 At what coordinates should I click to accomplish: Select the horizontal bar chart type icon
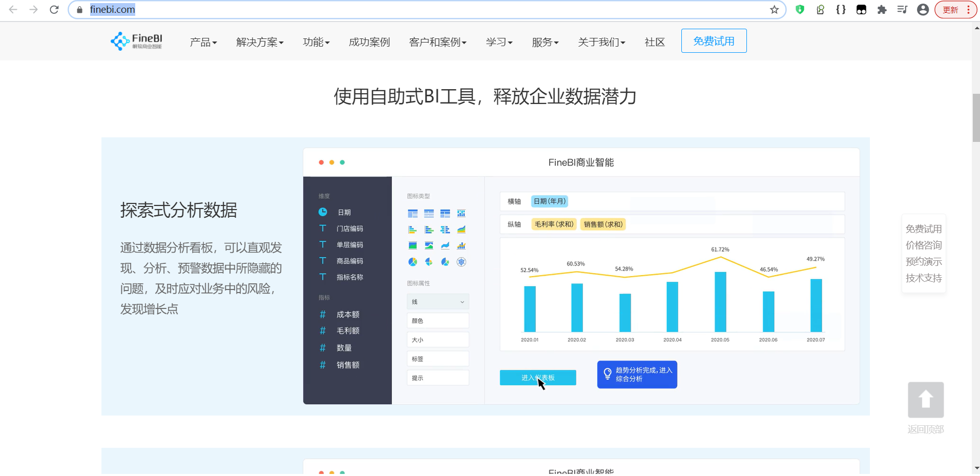click(412, 230)
